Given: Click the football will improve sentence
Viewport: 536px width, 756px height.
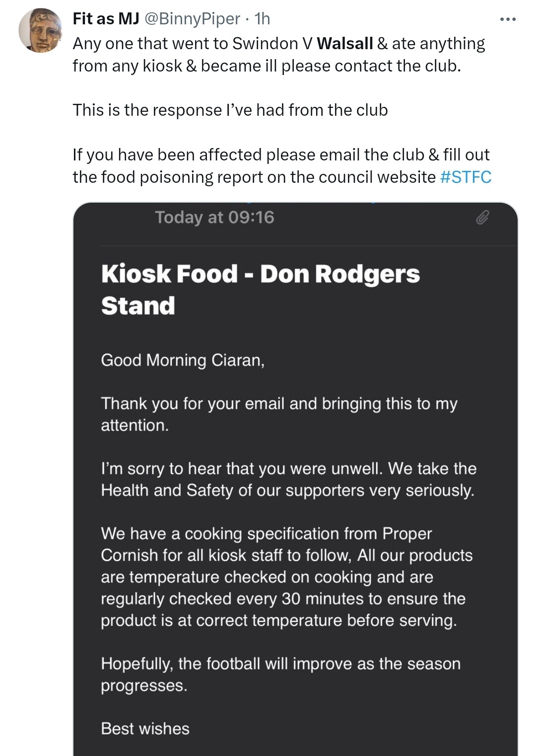Looking at the screenshot, I should click(281, 675).
